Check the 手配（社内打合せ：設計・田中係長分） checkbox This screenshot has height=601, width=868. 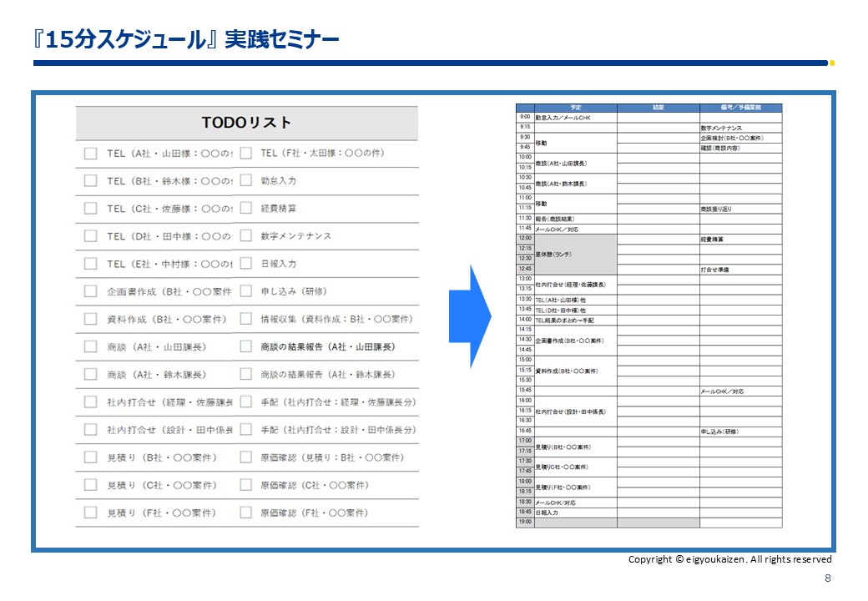(245, 430)
